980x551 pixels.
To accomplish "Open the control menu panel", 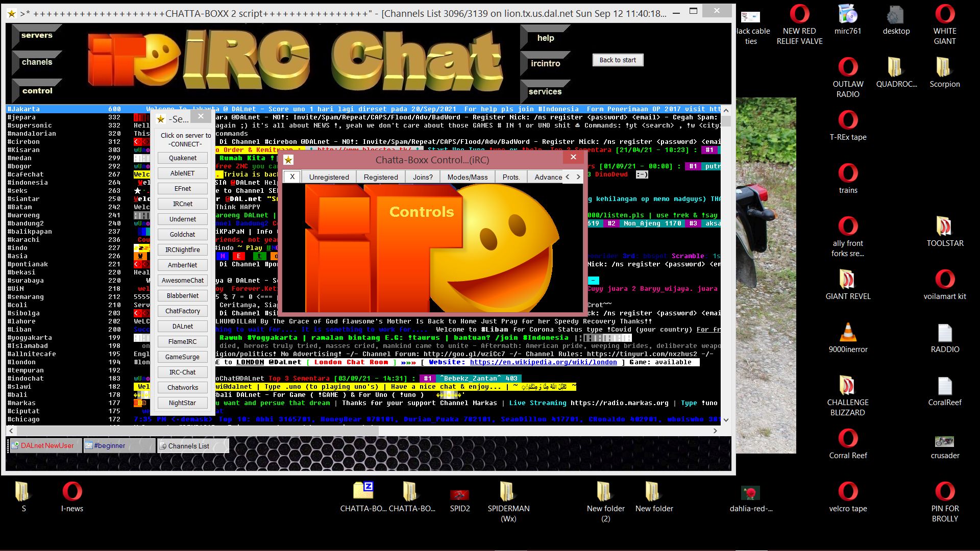I will tap(37, 91).
